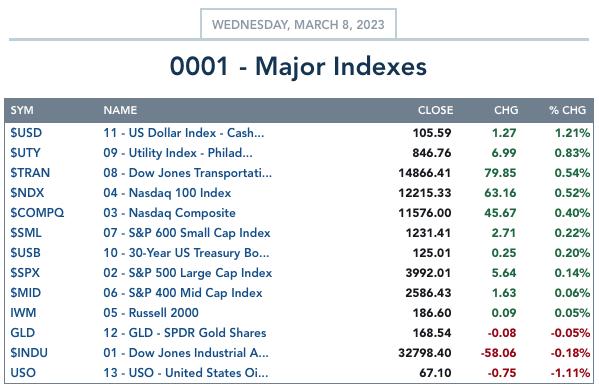Image resolution: width=599 pixels, height=389 pixels.
Task: Click 05 - Russell 2000 name link
Action: click(151, 313)
